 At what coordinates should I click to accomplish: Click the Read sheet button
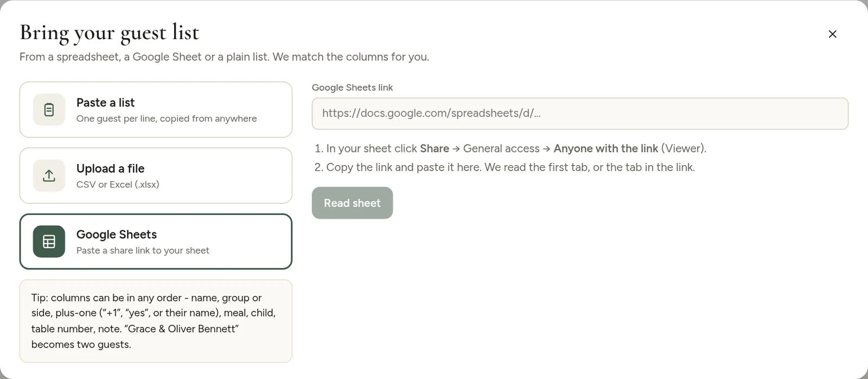[x=352, y=203]
